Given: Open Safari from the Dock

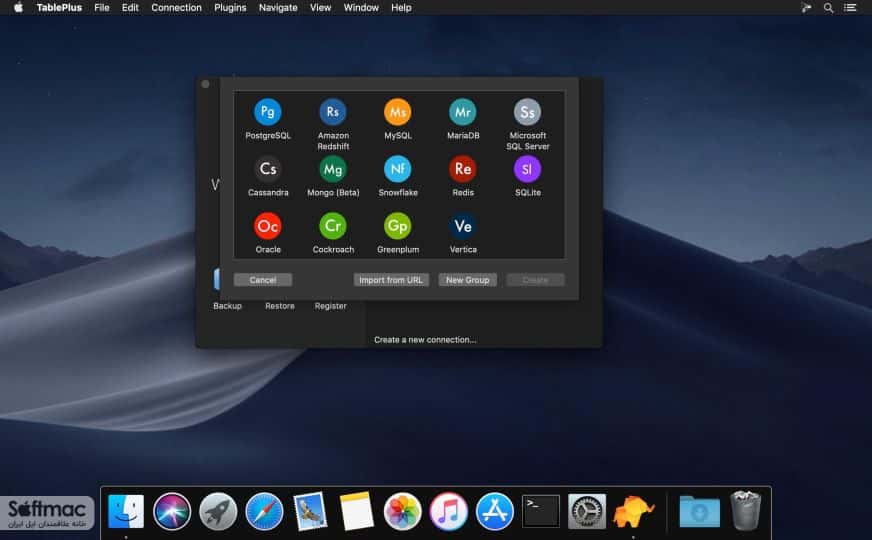Looking at the screenshot, I should (264, 511).
